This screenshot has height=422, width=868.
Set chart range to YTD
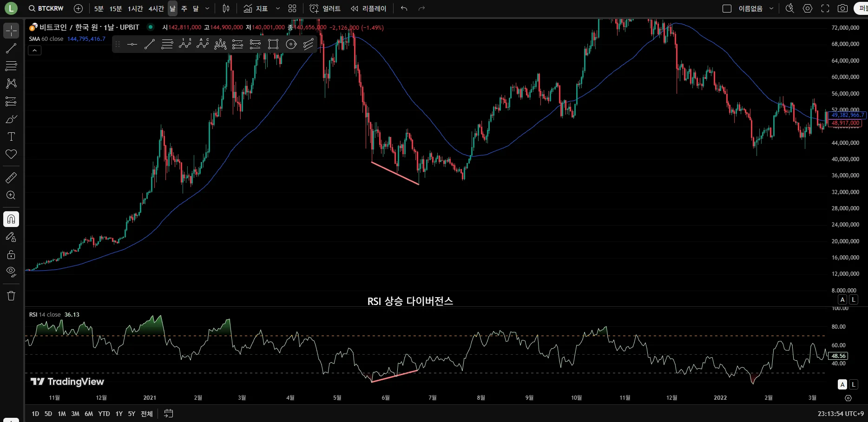pos(104,414)
